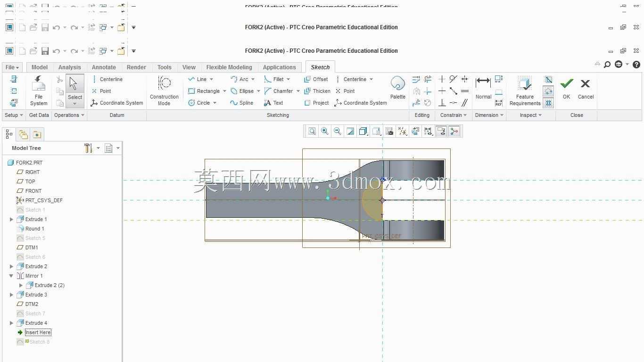This screenshot has width=644, height=362.
Task: Toggle Highlight Open Ends inspect option
Action: [548, 91]
